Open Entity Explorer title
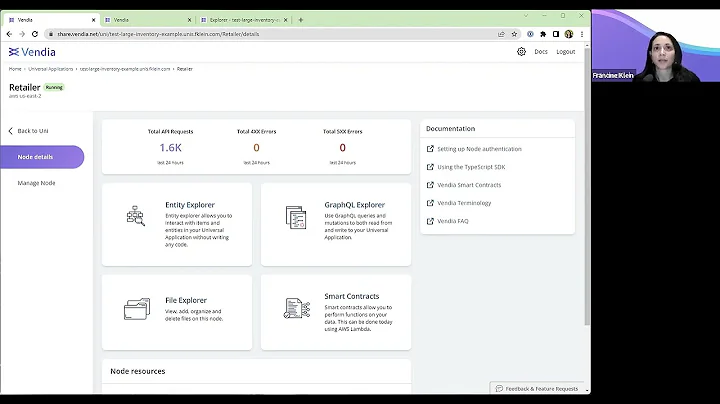720x404 pixels. click(x=190, y=205)
